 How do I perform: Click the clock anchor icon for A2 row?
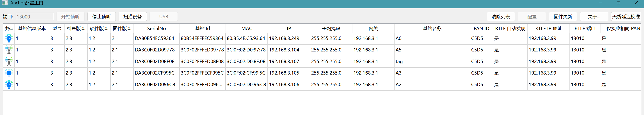point(9,84)
